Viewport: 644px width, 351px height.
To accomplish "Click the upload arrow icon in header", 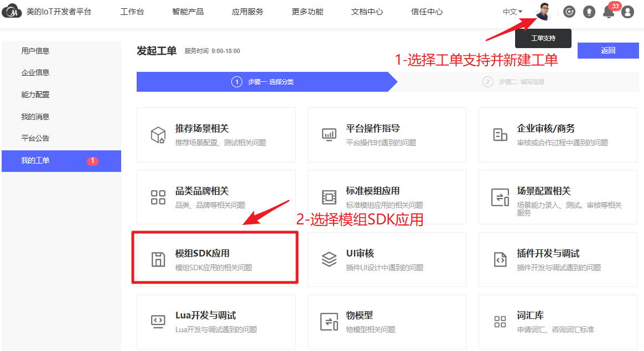I will click(589, 12).
